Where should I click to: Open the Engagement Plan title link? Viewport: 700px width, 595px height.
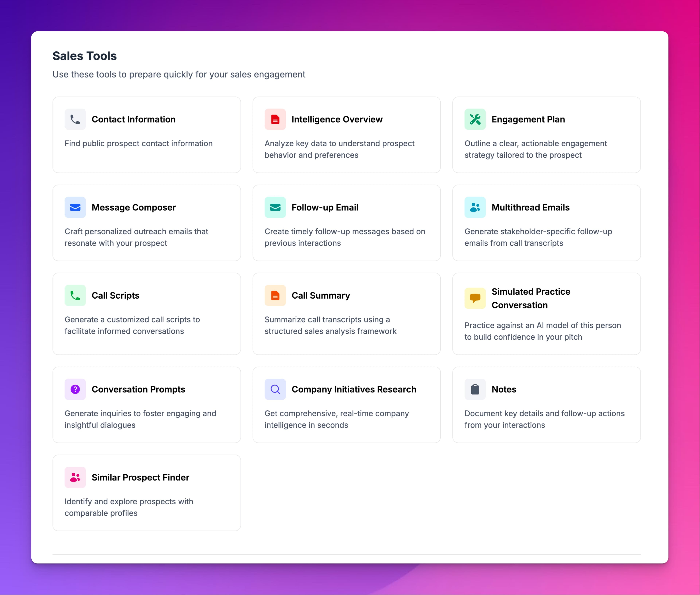coord(528,119)
